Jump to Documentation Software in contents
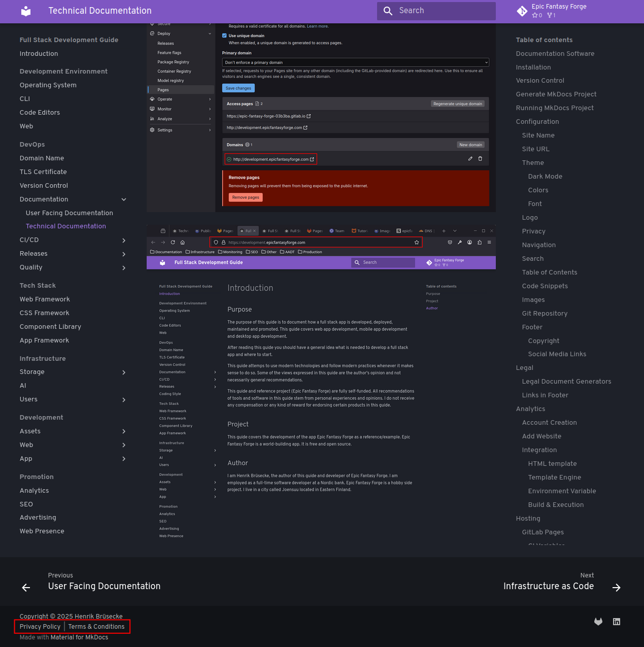 pos(555,54)
